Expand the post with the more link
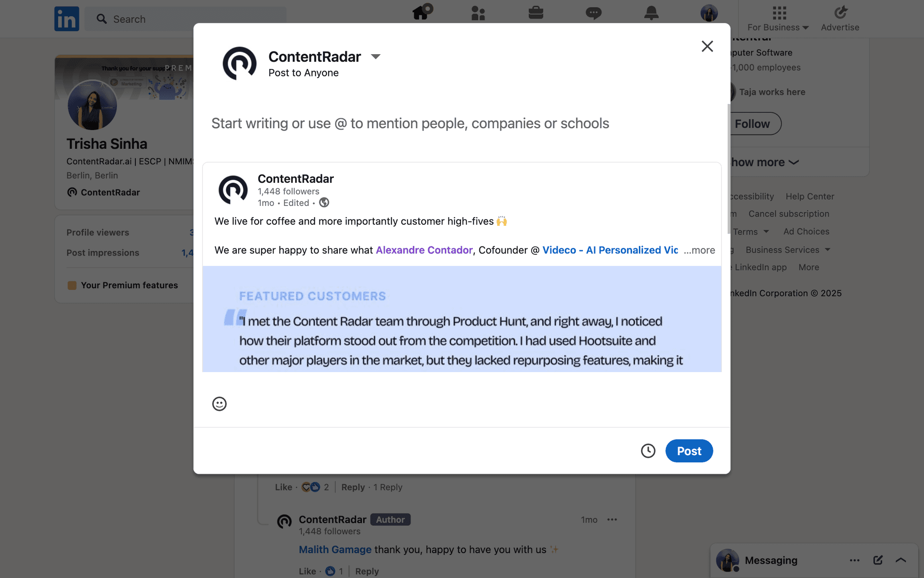 click(x=699, y=250)
